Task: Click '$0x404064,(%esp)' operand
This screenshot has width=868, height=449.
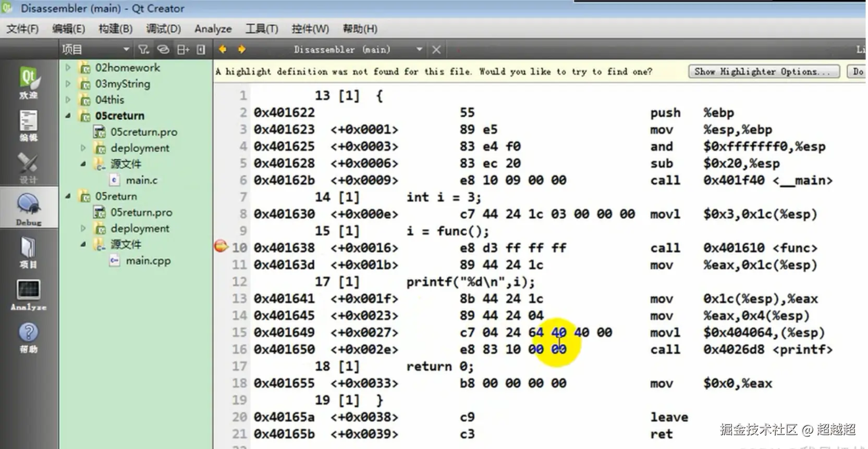Action: click(x=764, y=332)
